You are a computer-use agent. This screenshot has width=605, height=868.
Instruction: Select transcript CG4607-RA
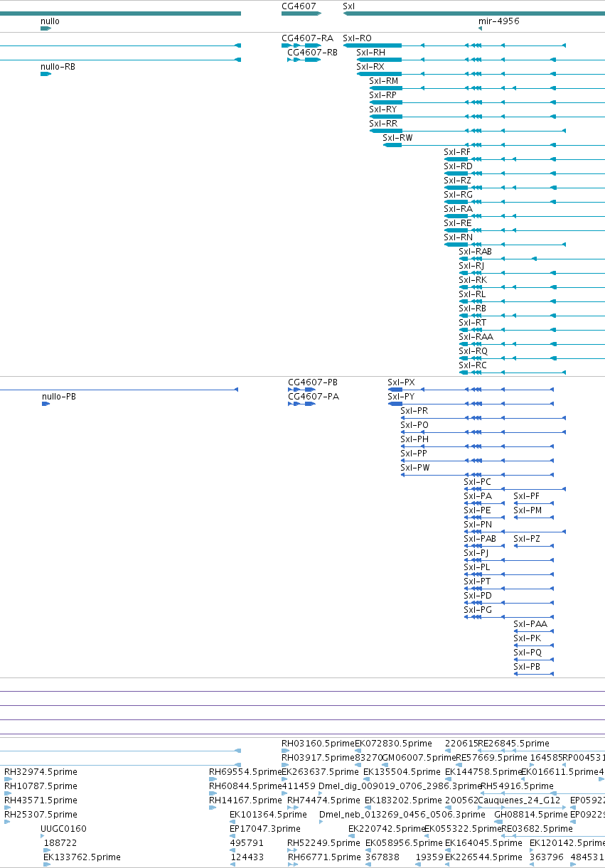307,38
